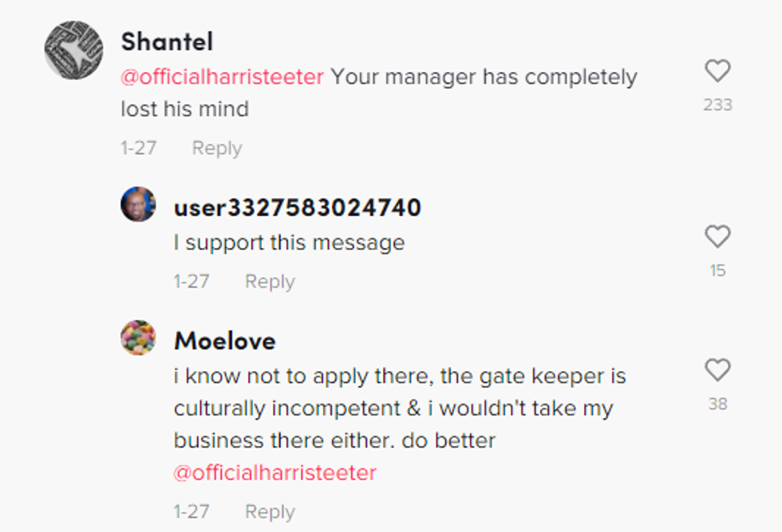Open user3327583024740's avatar
This screenshot has width=782, height=532.
[138, 204]
